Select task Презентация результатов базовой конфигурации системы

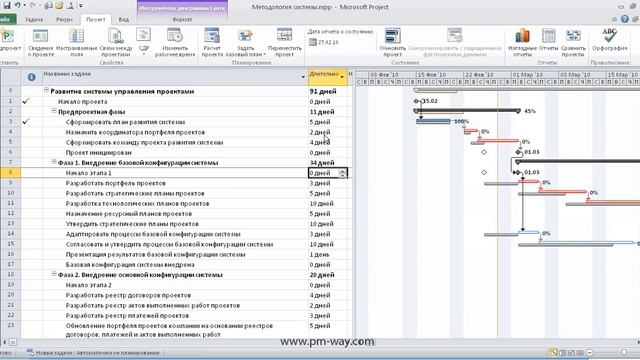155,255
